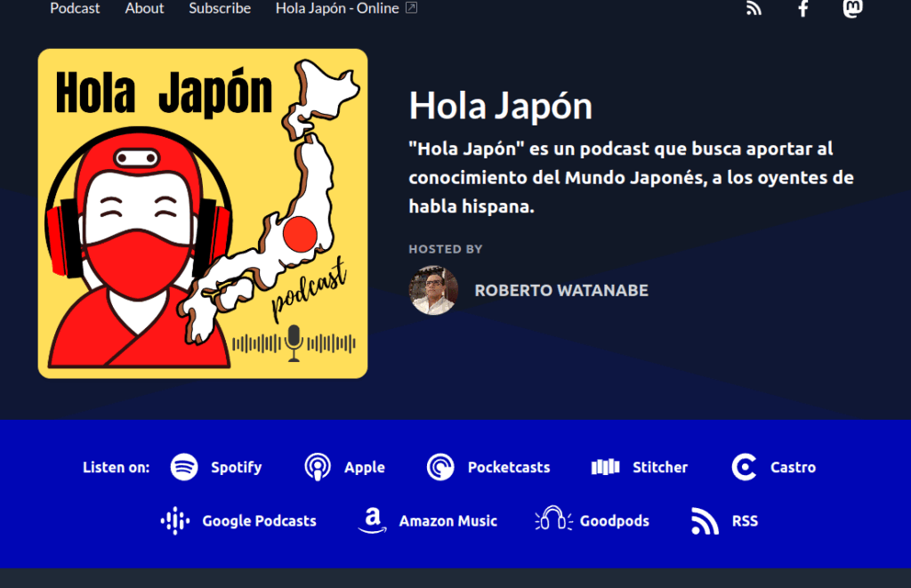Click the host's round avatar photo
Image resolution: width=911 pixels, height=588 pixels.
[x=433, y=291]
